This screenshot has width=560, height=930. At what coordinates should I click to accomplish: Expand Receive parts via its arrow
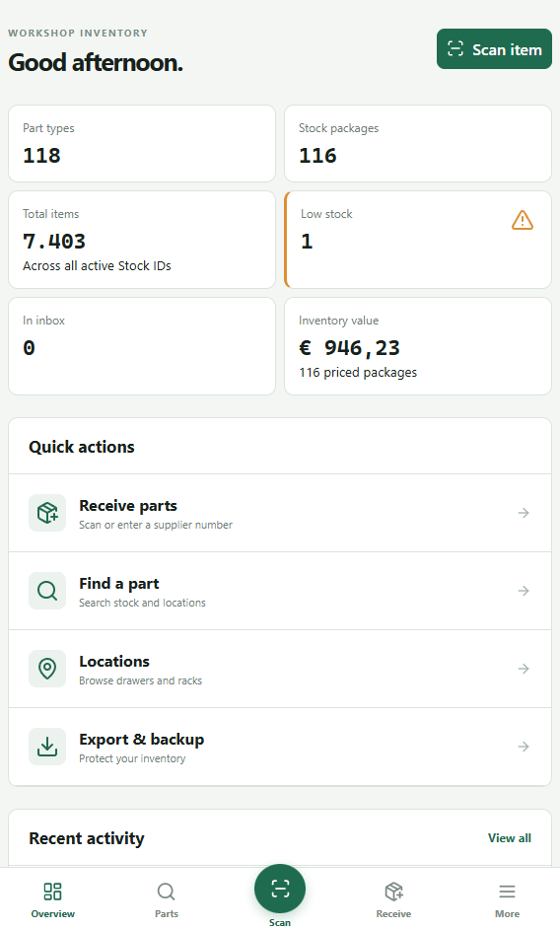click(524, 513)
